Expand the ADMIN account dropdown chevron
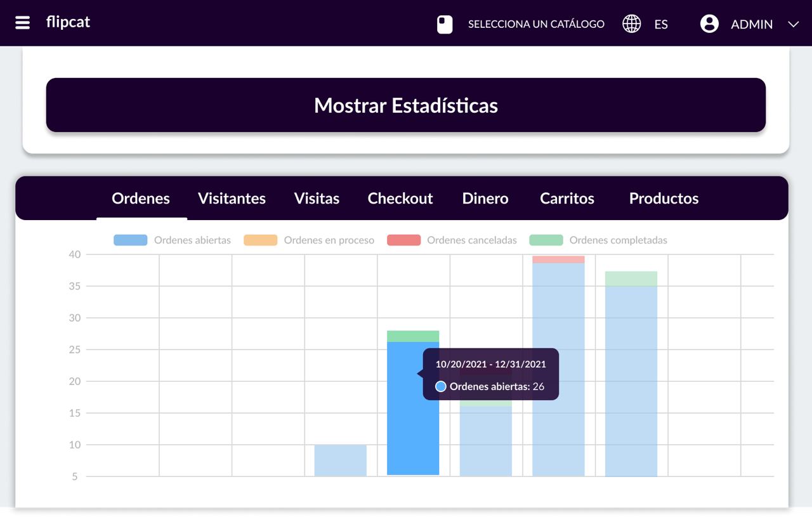This screenshot has width=812, height=517. 793,24
